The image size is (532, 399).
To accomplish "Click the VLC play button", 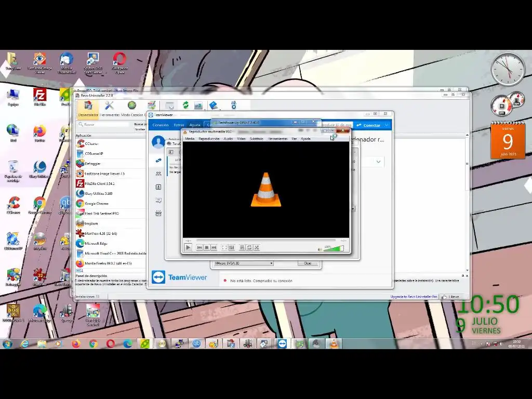I will point(188,248).
